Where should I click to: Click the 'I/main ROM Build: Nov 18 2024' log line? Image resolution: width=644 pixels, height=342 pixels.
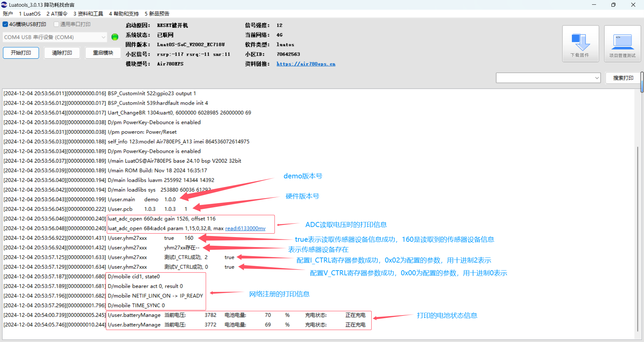coord(105,171)
